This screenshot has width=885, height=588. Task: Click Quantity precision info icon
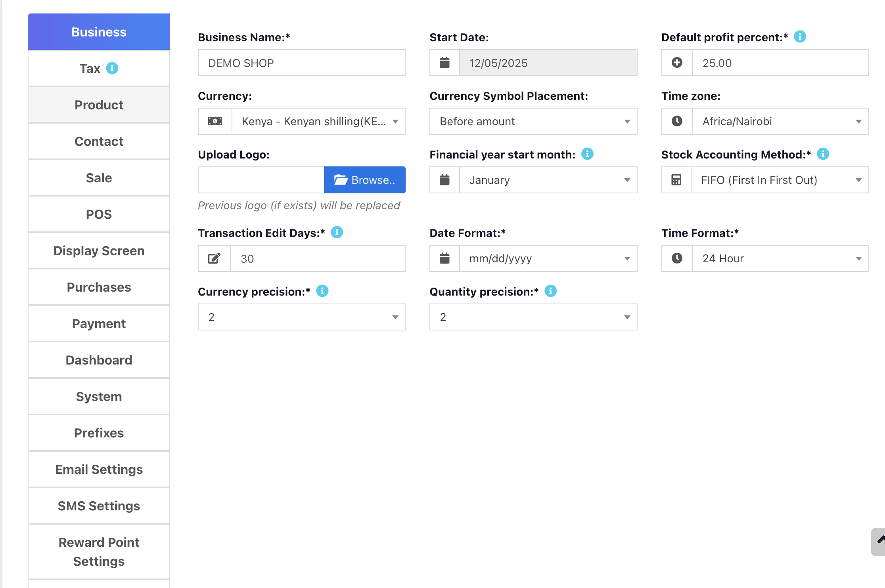(x=550, y=291)
